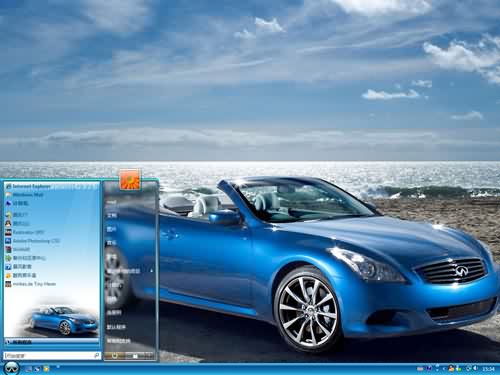Image resolution: width=500 pixels, height=375 pixels.
Task: Open the QQ penguin entry in Start menu
Action: click(x=52, y=224)
